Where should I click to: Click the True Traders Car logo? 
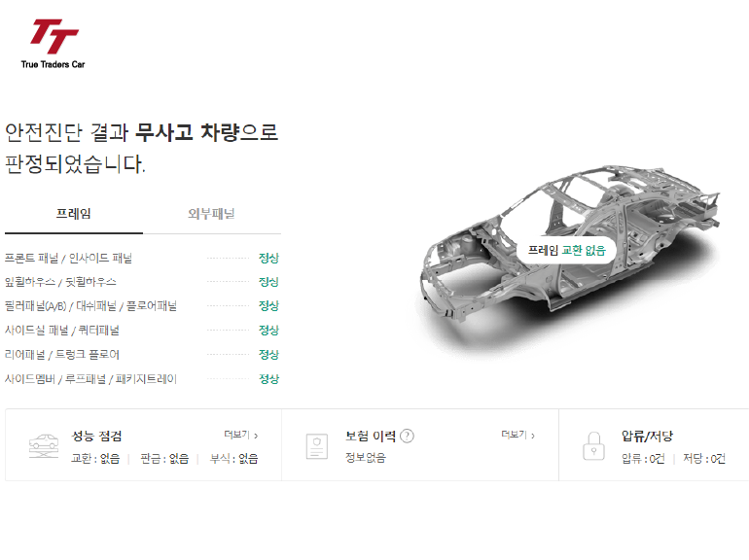[x=53, y=44]
